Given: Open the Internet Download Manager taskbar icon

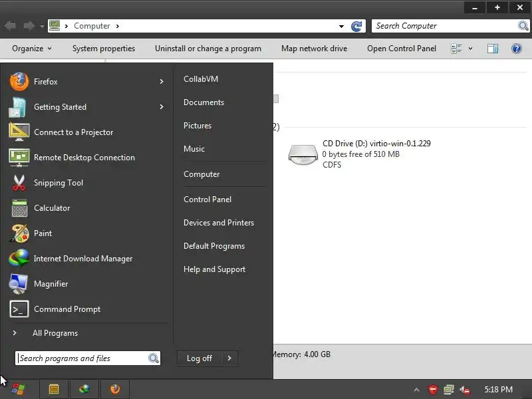Looking at the screenshot, I should click(x=84, y=389).
